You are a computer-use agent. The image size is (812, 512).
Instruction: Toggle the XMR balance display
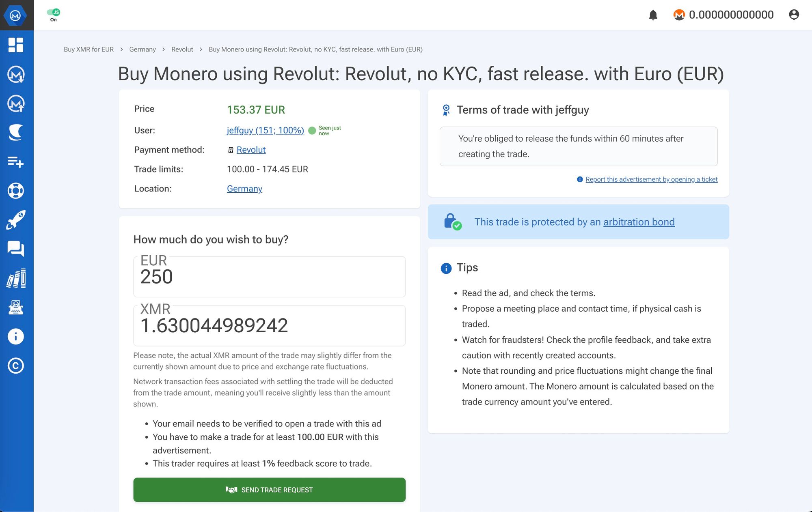[x=721, y=15]
